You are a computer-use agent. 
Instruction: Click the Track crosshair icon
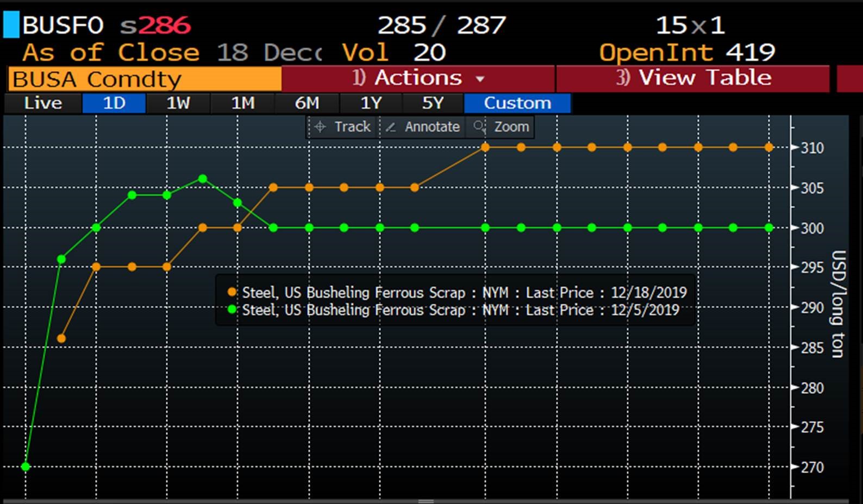[x=320, y=127]
